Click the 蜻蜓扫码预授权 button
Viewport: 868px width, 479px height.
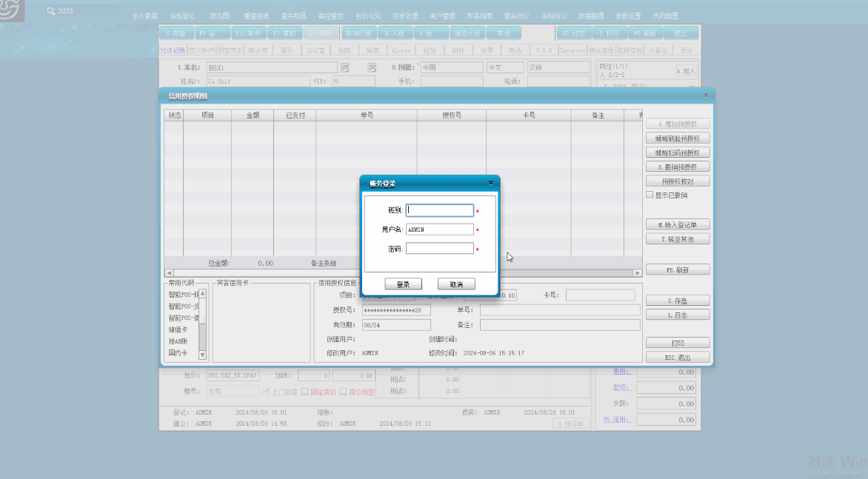(678, 153)
